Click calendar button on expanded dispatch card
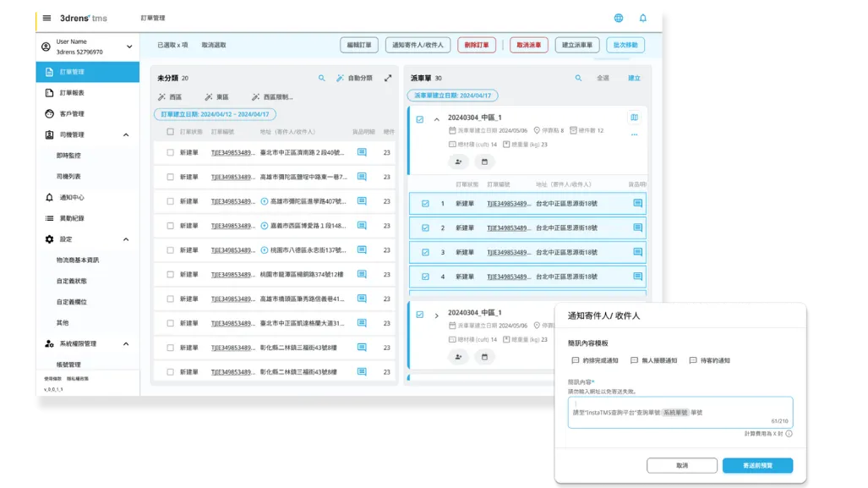 point(484,162)
